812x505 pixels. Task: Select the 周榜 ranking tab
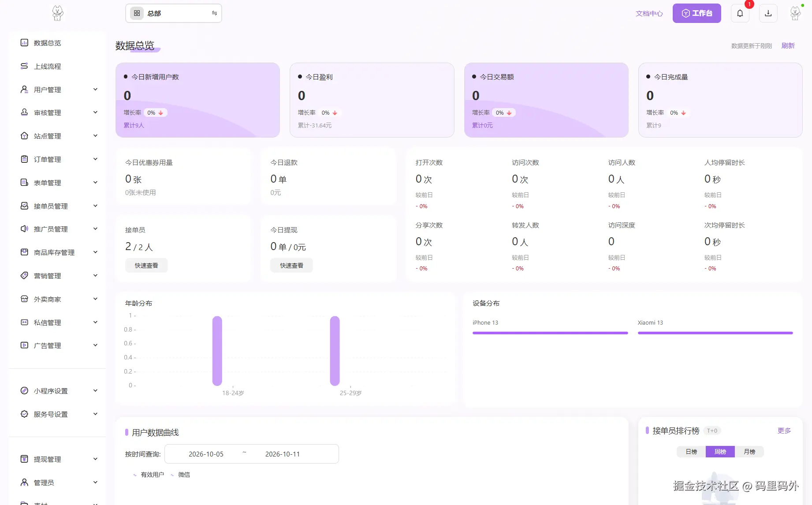[x=720, y=452]
